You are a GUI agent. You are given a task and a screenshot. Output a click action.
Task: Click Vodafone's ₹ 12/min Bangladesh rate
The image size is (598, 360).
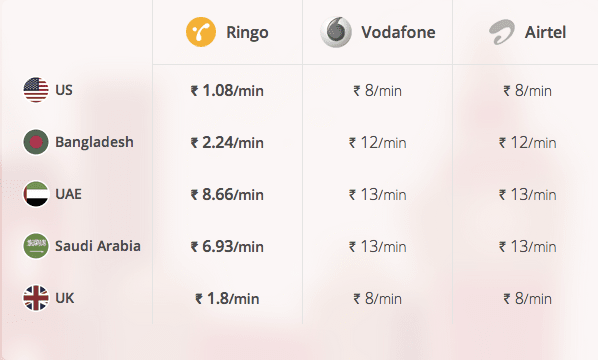(x=378, y=143)
